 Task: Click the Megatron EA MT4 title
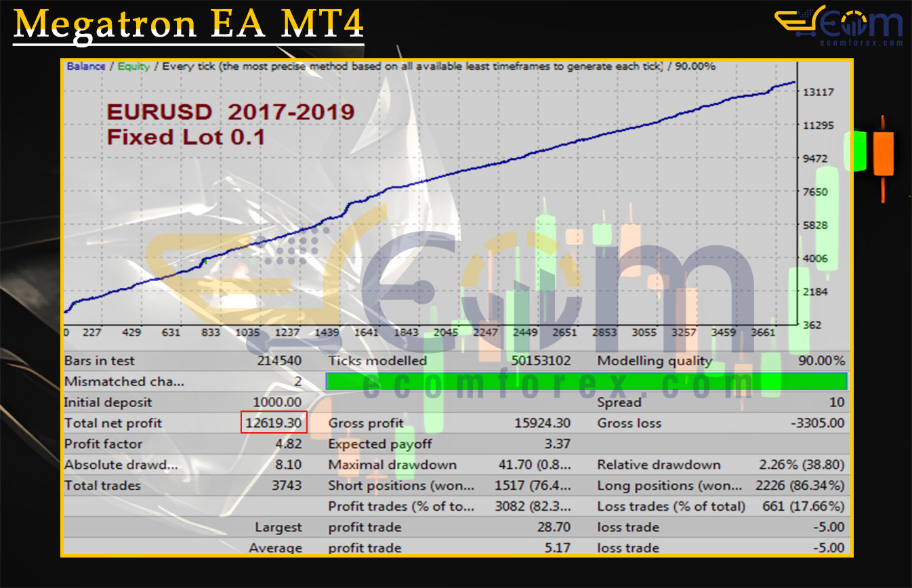pyautogui.click(x=188, y=24)
